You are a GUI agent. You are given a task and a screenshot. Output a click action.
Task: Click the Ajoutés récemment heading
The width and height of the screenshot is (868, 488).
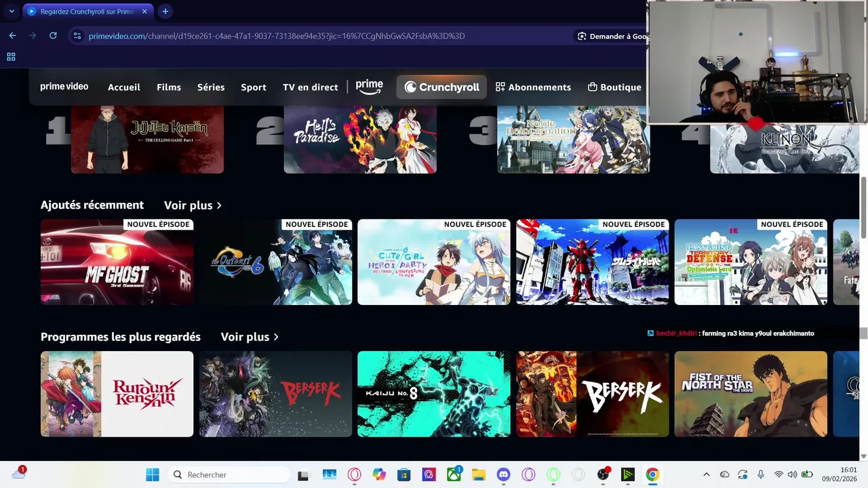[x=92, y=205]
